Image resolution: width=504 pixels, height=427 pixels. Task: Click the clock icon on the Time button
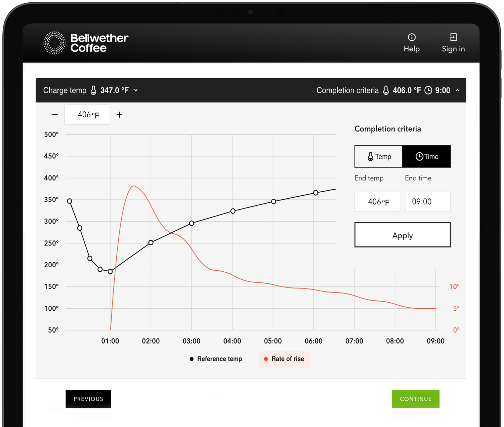click(x=419, y=156)
